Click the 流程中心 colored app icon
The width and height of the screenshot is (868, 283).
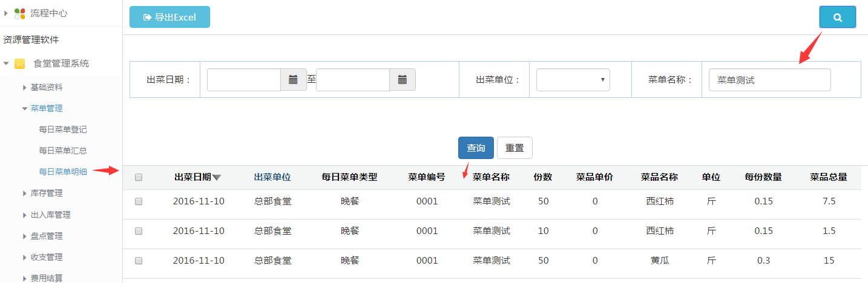click(19, 13)
